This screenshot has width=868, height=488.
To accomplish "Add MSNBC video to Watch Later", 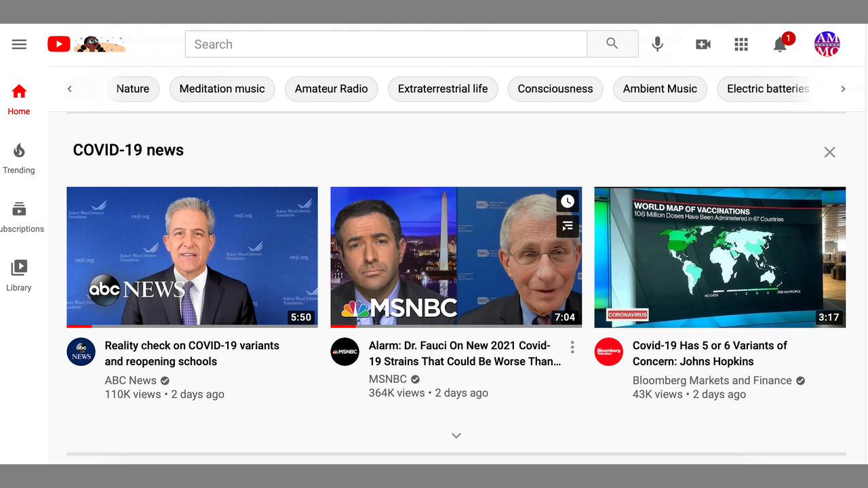I will click(x=567, y=201).
